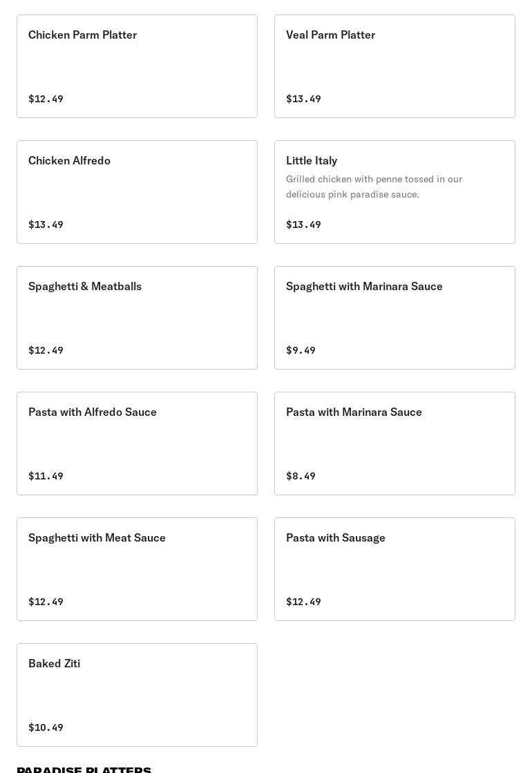Add Chicken Alfredo to the order
Screen dimensions: 532x773
(x=137, y=192)
